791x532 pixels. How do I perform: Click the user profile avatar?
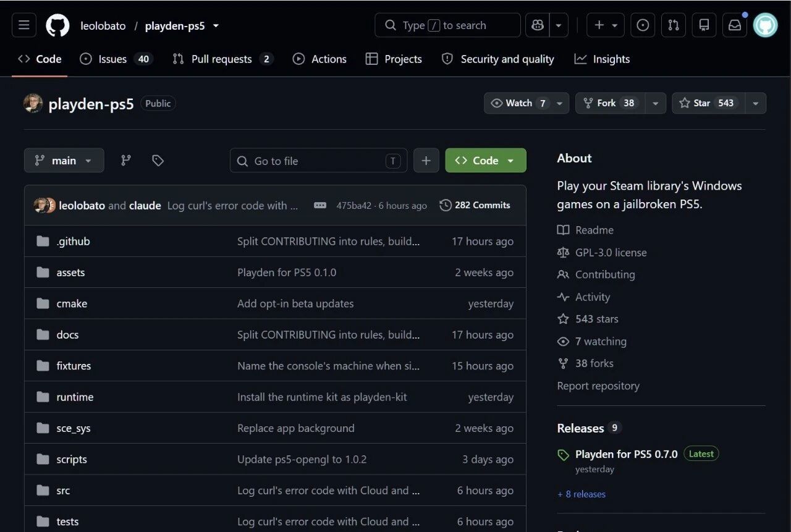766,25
